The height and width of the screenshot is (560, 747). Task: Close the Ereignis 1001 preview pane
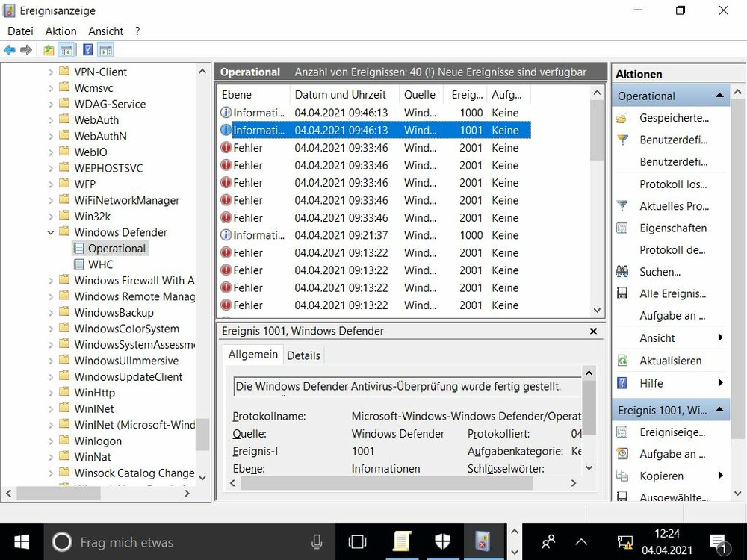click(x=593, y=331)
